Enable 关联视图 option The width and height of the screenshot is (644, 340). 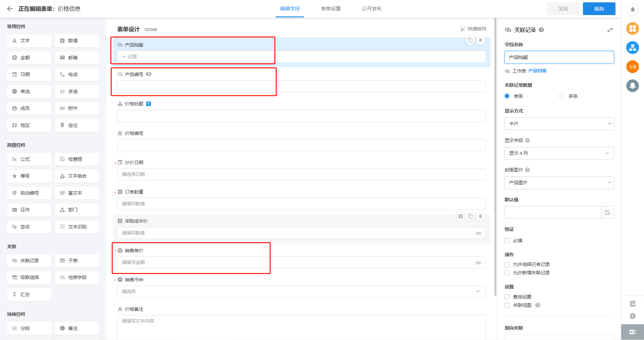click(507, 305)
